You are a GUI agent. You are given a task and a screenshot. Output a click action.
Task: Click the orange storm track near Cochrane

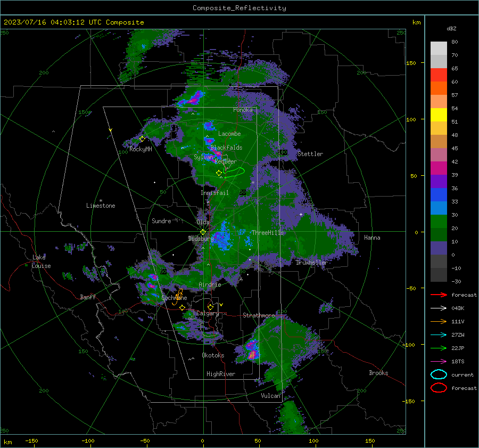(178, 297)
